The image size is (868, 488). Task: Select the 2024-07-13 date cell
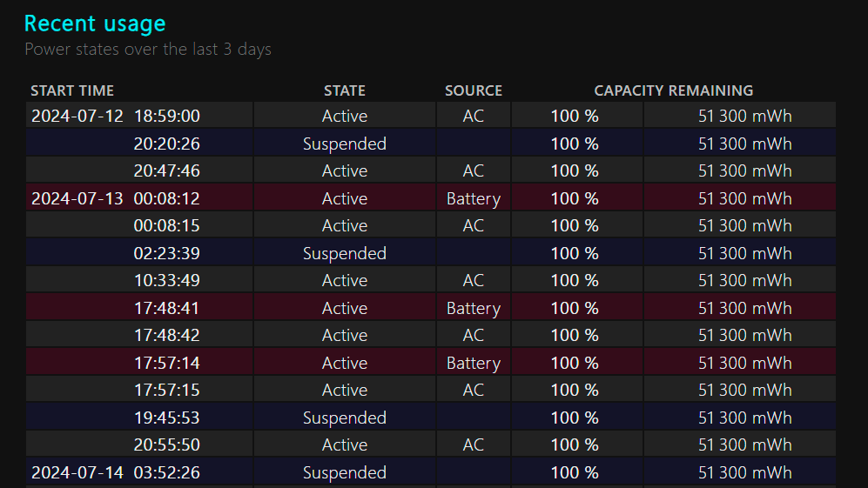(77, 198)
